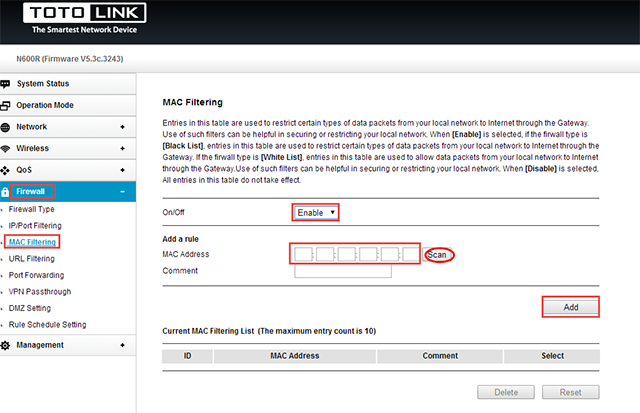The height and width of the screenshot is (413, 640).
Task: Open the QoS menu section
Action: click(x=68, y=170)
